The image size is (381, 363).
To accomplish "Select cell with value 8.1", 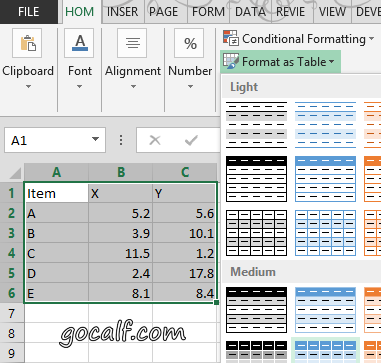I will point(121,293).
